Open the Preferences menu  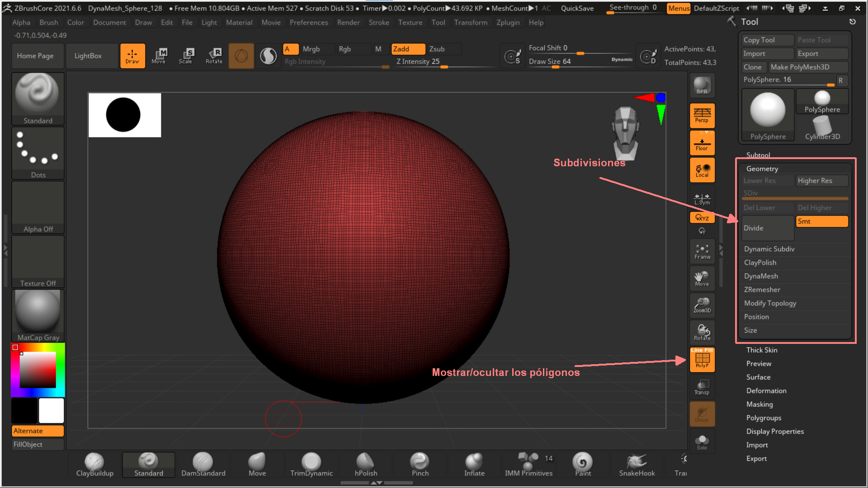point(309,23)
